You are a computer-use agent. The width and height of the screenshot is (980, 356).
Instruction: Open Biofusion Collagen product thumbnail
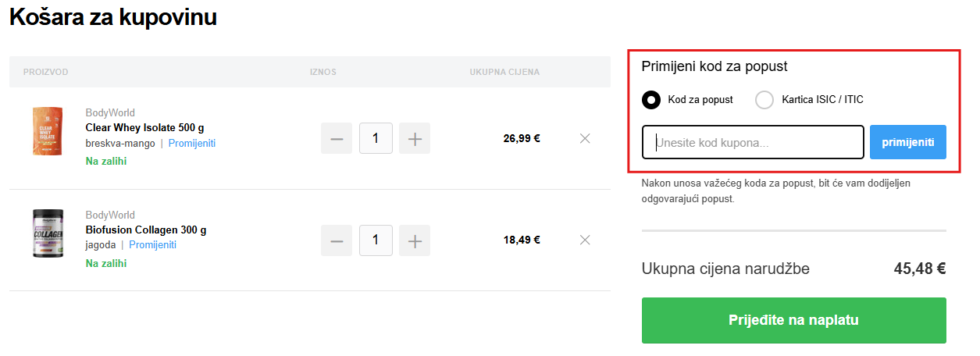pos(47,233)
